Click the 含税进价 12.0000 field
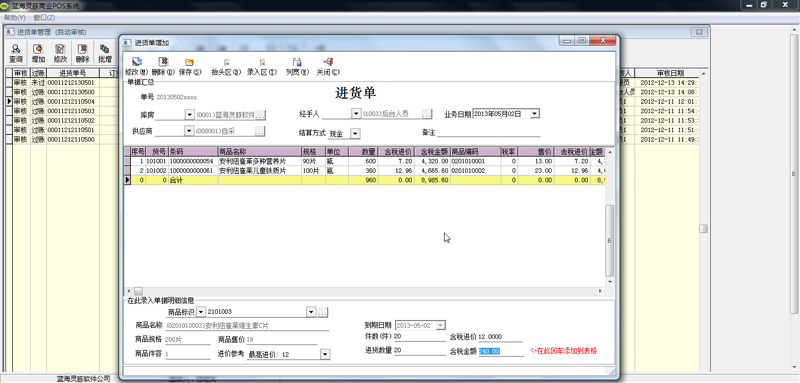 click(x=501, y=337)
